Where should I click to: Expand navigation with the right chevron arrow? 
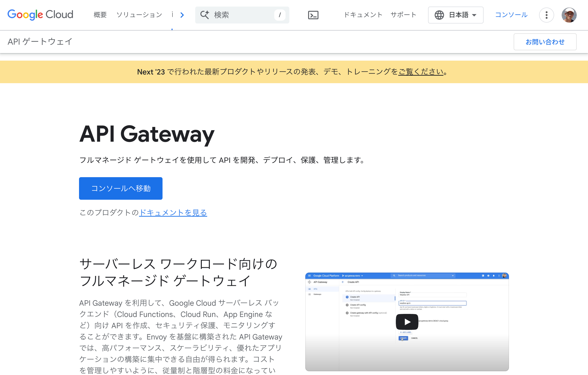click(x=182, y=15)
